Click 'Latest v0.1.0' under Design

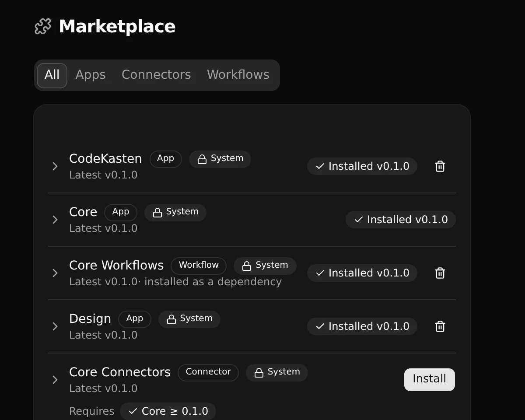103,335
